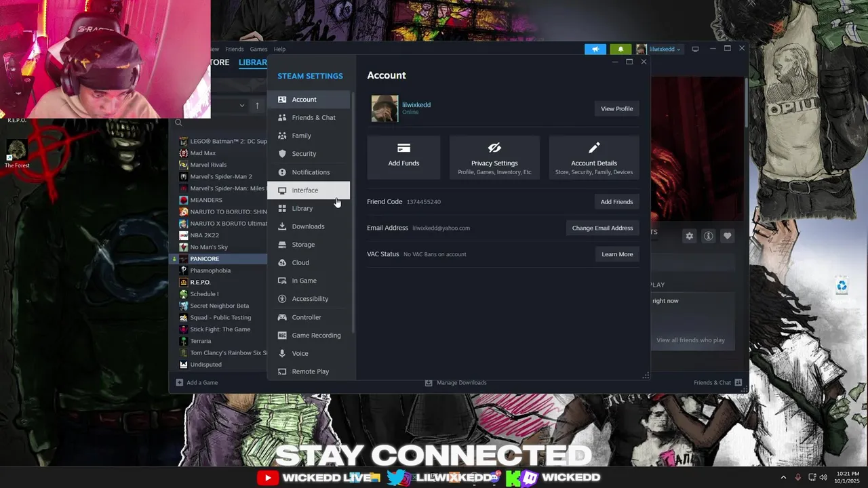The height and width of the screenshot is (488, 868).
Task: Favorite the game with heart icon
Action: point(727,236)
